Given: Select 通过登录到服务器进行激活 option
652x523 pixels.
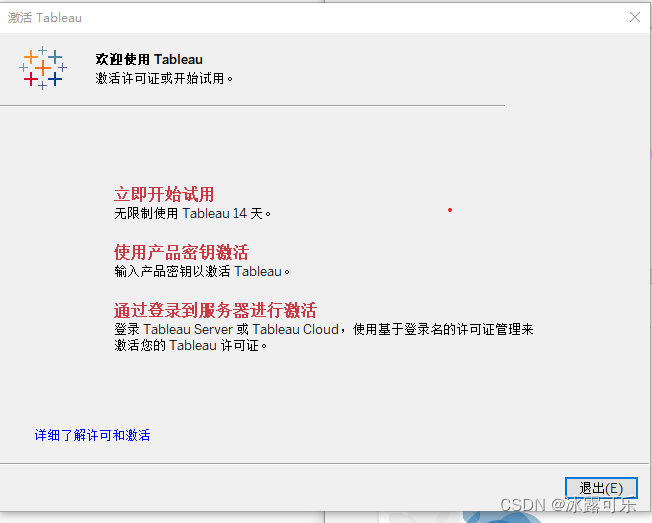Looking at the screenshot, I should point(215,310).
